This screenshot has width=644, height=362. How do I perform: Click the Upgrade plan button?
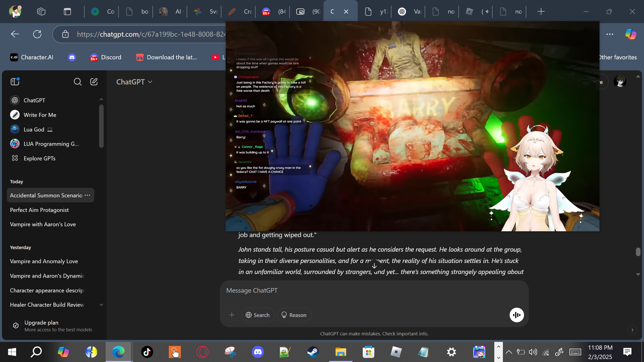click(x=53, y=326)
